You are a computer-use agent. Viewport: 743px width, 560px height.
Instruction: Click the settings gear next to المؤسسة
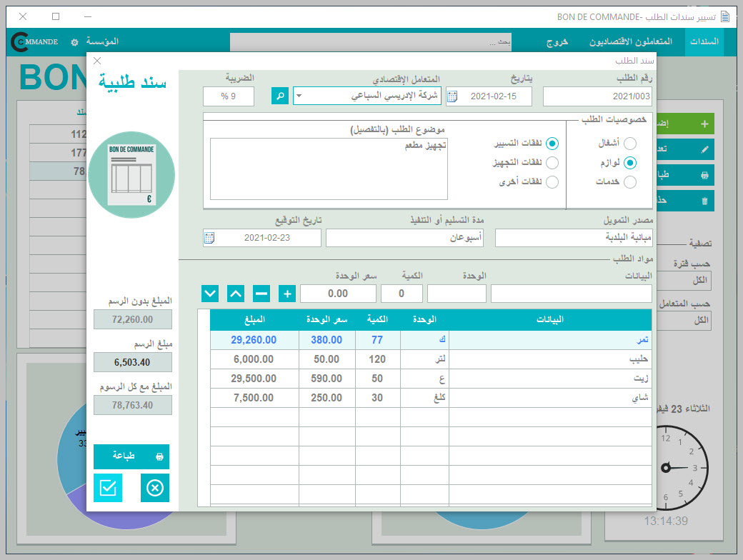[74, 42]
